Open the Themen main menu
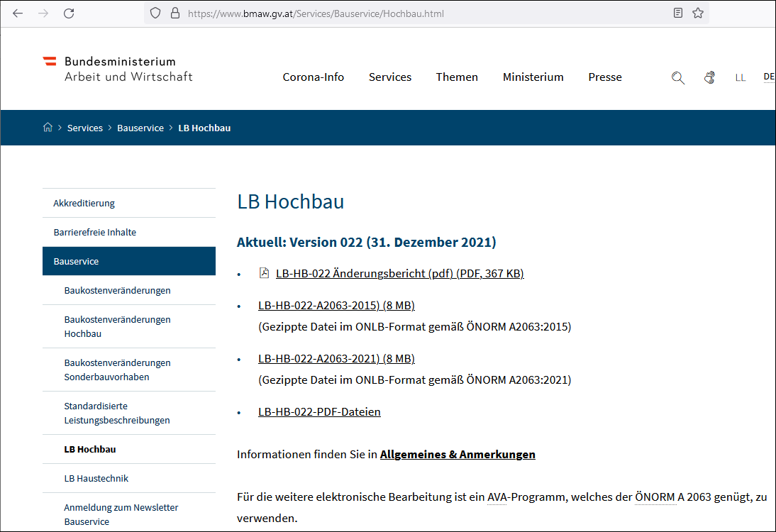Screen dimensions: 776x532 pos(456,77)
